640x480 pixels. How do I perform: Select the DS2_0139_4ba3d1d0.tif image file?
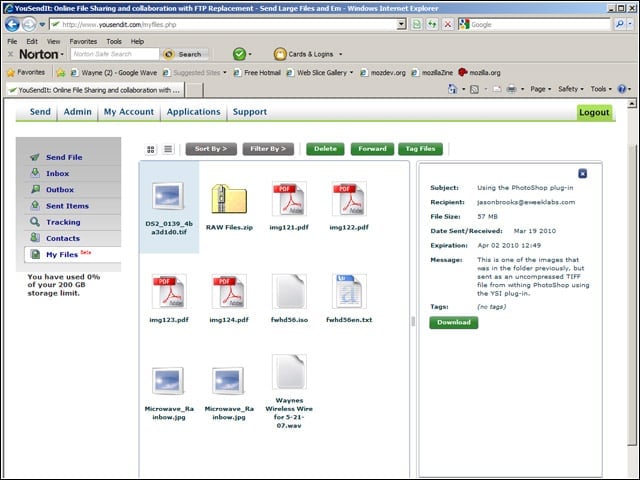click(169, 208)
